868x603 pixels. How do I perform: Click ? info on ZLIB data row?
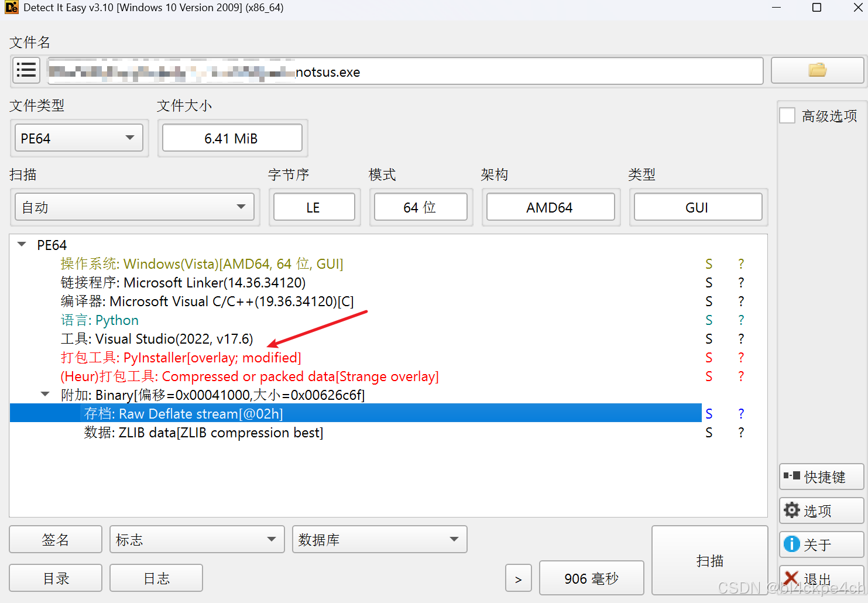coord(741,433)
